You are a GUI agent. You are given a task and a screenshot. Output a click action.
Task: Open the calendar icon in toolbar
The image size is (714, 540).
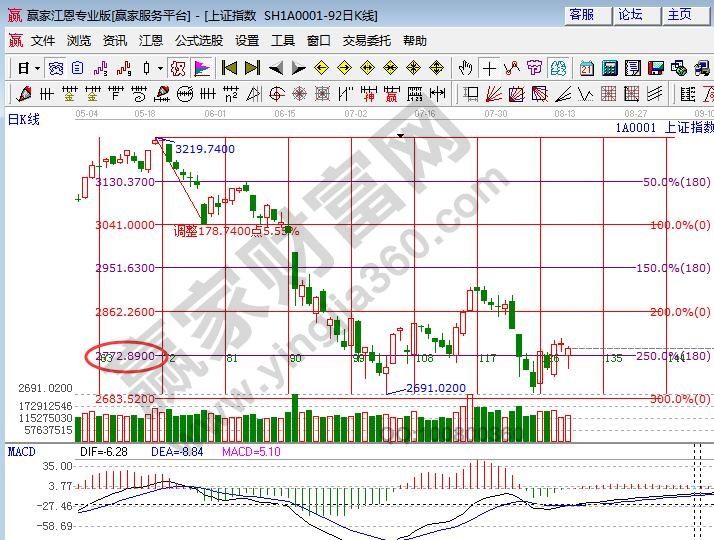click(x=585, y=68)
